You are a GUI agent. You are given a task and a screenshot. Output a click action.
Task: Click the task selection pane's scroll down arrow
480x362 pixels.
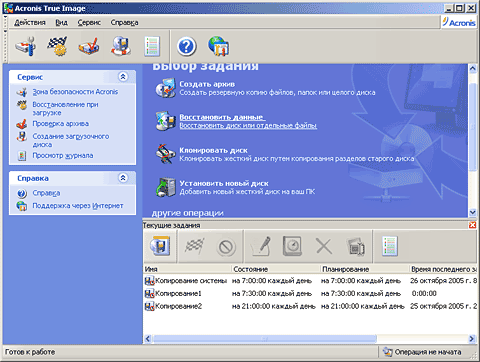tap(472, 212)
